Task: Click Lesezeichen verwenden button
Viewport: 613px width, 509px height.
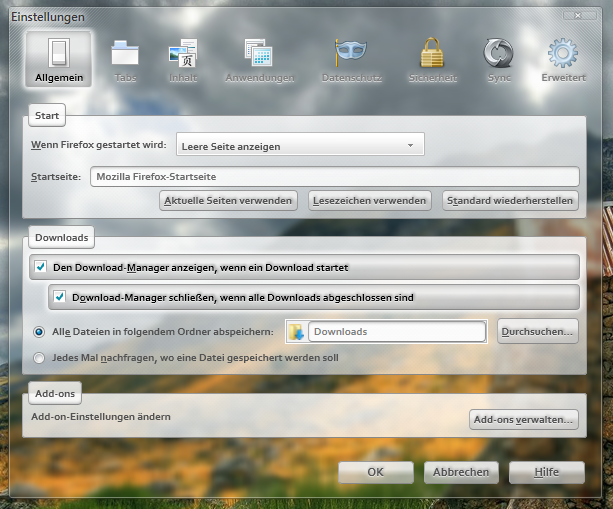Action: pyautogui.click(x=369, y=201)
